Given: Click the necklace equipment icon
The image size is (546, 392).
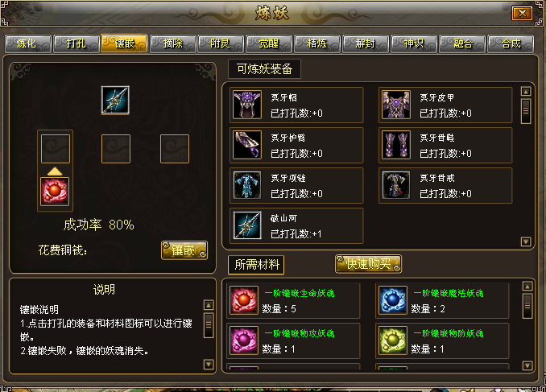Looking at the screenshot, I should pyautogui.click(x=247, y=185).
